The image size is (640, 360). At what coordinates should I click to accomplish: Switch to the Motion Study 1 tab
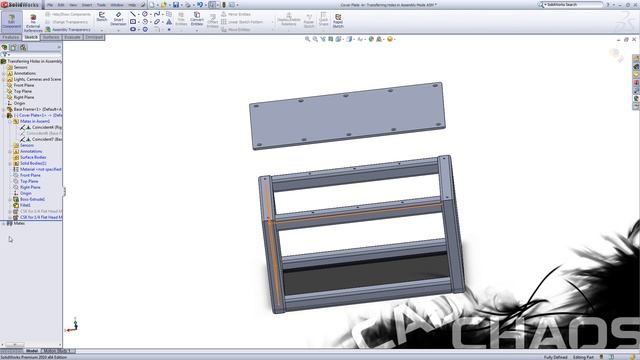tap(57, 351)
